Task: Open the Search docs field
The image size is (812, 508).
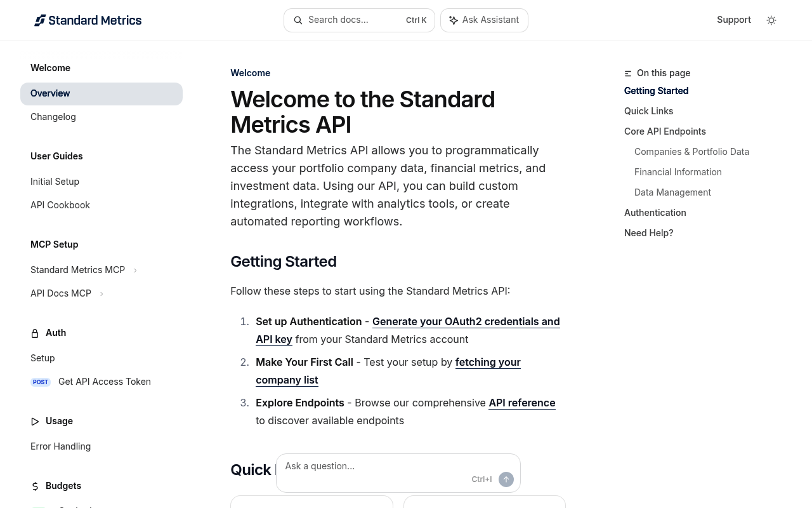Action: tap(359, 20)
